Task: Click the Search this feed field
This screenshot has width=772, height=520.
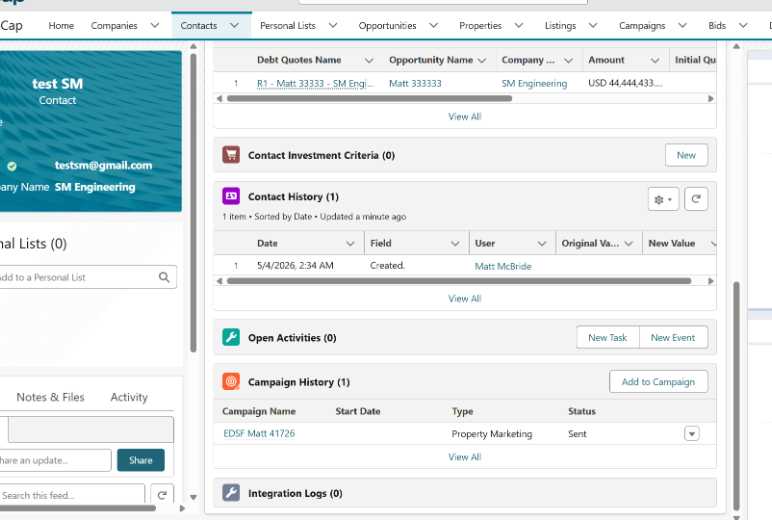Action: [72, 495]
